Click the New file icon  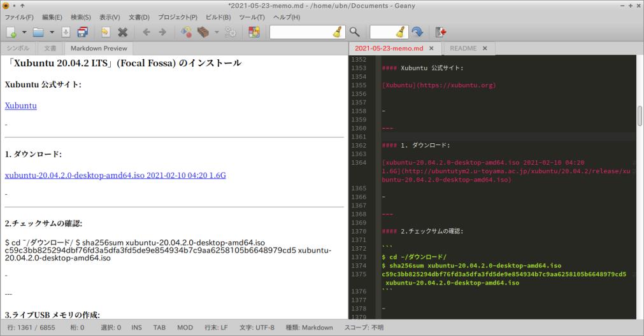(11, 32)
